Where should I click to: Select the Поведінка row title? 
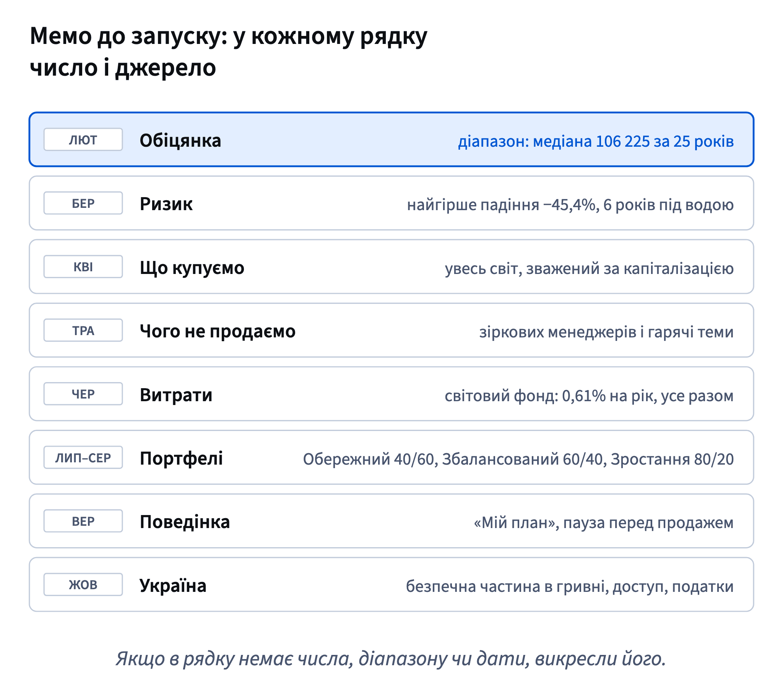(x=185, y=522)
